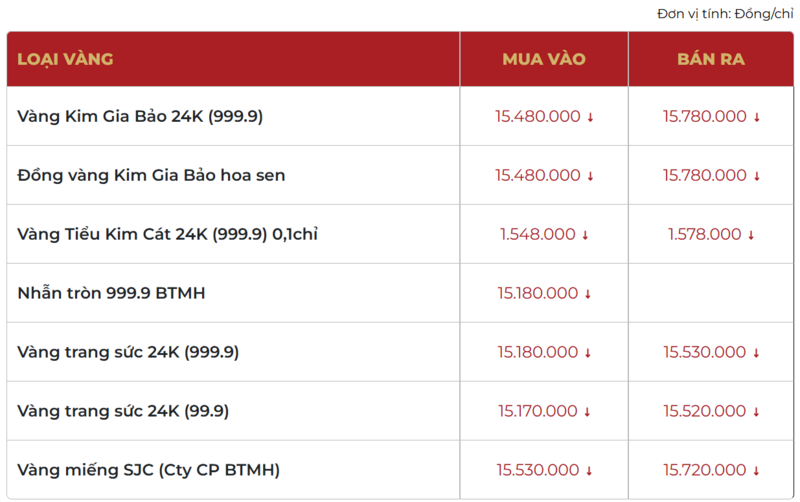Click Vàng miếng SJC (Cty CP BTMH) label
Image resolution: width=800 pixels, height=502 pixels.
pyautogui.click(x=148, y=470)
